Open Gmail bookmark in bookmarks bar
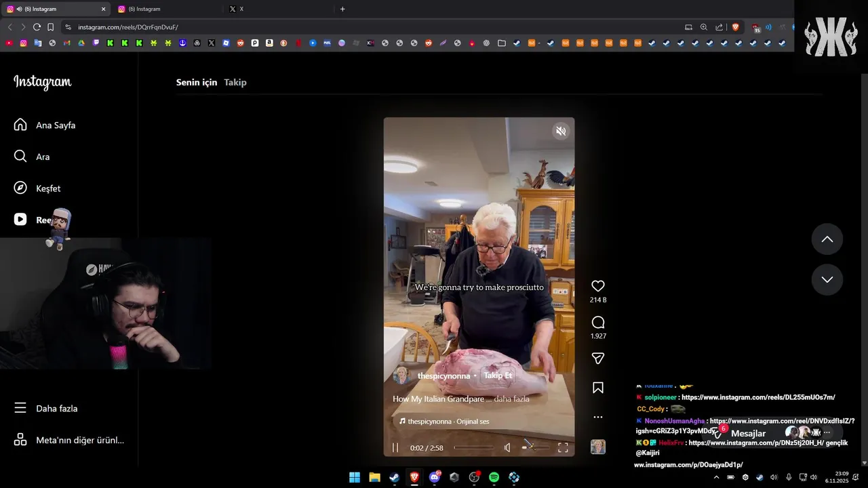 [x=66, y=43]
